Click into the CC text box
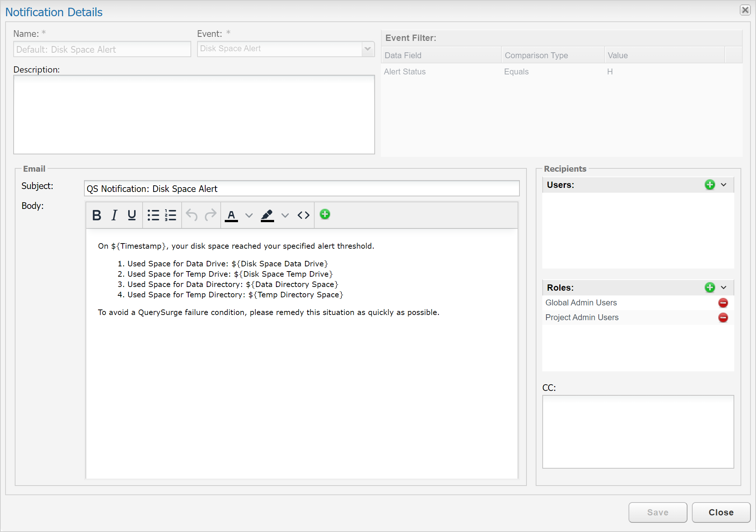 638,432
